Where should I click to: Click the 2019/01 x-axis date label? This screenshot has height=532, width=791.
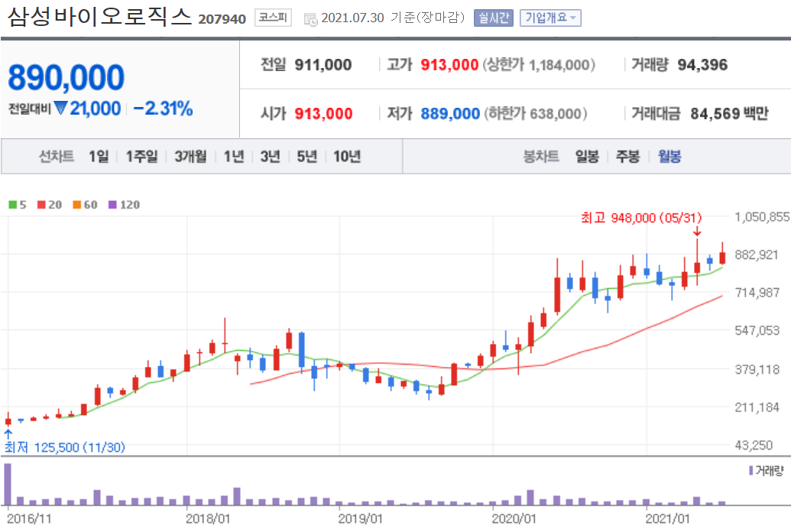pyautogui.click(x=360, y=518)
